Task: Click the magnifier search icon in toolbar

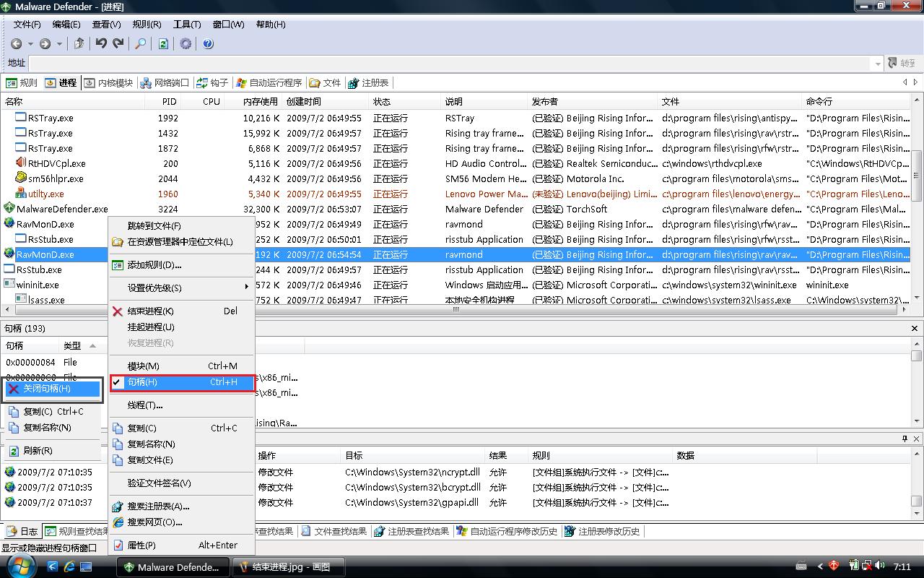Action: coord(141,44)
